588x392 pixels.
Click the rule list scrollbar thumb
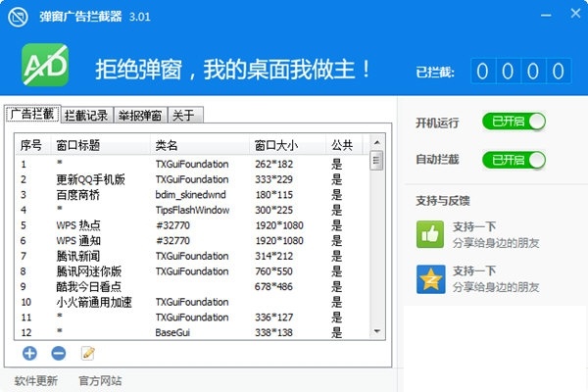point(376,161)
